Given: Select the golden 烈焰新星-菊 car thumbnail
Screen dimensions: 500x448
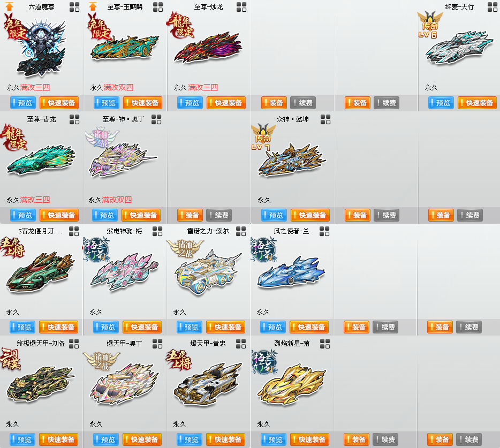Looking at the screenshot, I should click(x=291, y=384).
